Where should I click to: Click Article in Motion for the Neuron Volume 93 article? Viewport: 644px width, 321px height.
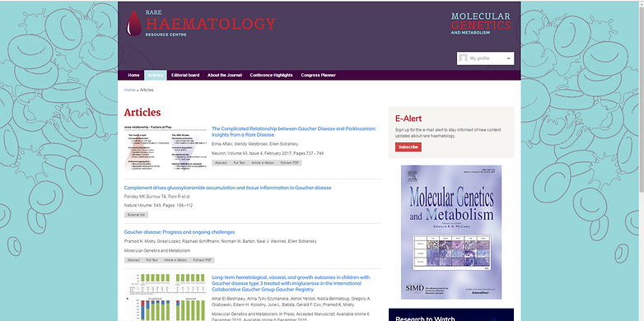tap(263, 163)
